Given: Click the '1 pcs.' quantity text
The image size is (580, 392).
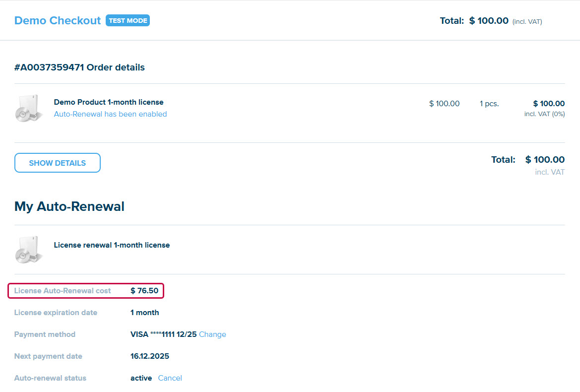Looking at the screenshot, I should coord(489,104).
